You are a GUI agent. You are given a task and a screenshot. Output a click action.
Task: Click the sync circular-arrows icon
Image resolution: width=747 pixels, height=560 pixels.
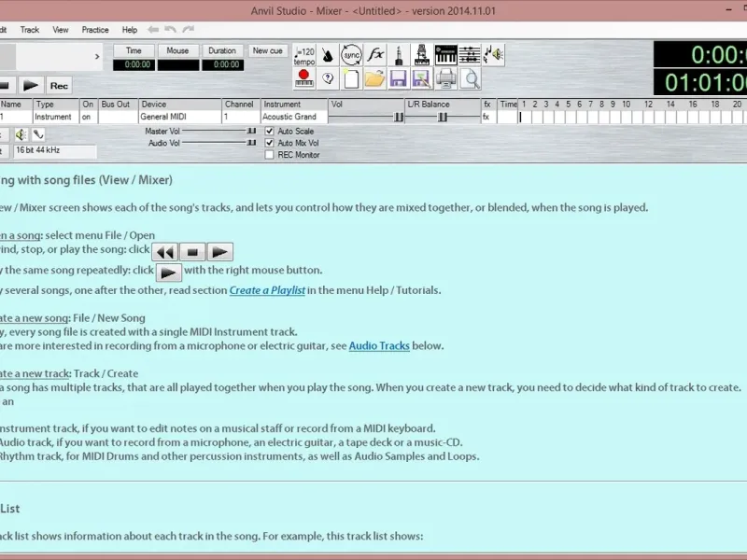click(x=352, y=55)
